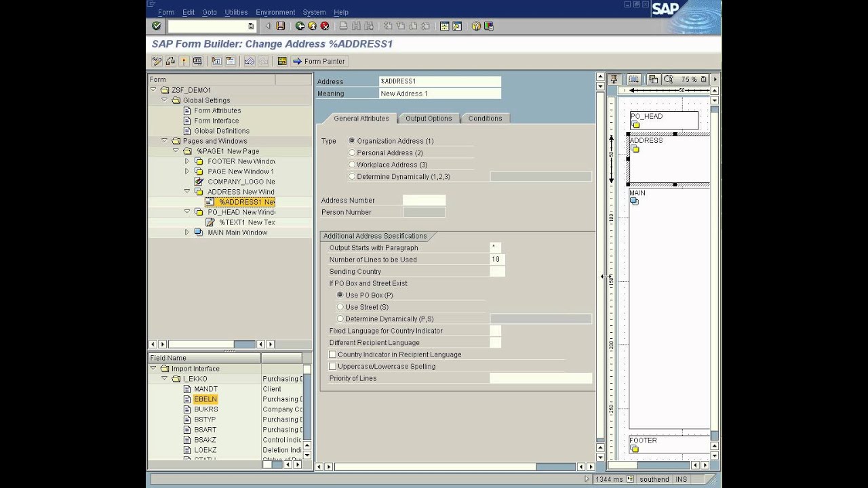Open the Environment menu
868x488 pixels.
coord(275,12)
